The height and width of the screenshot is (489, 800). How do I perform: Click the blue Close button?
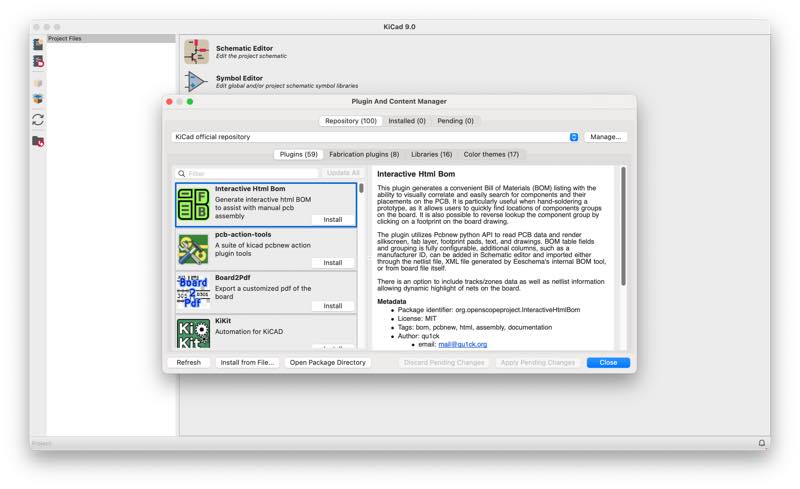pyautogui.click(x=608, y=362)
